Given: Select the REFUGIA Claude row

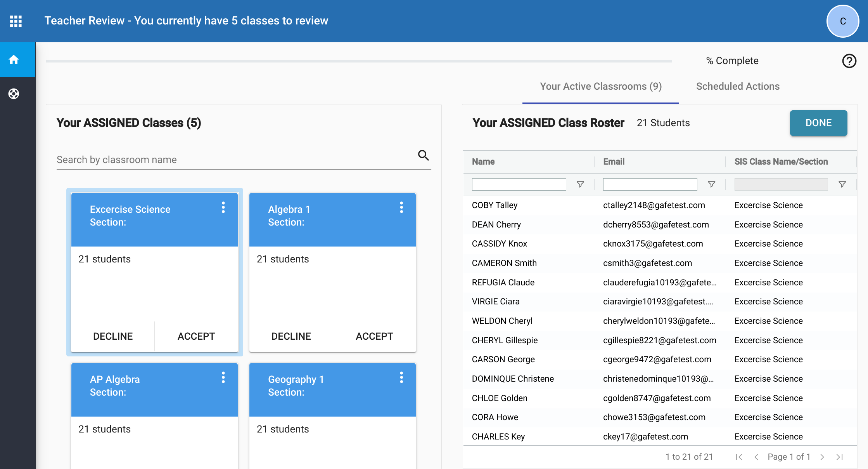Looking at the screenshot, I should [659, 283].
